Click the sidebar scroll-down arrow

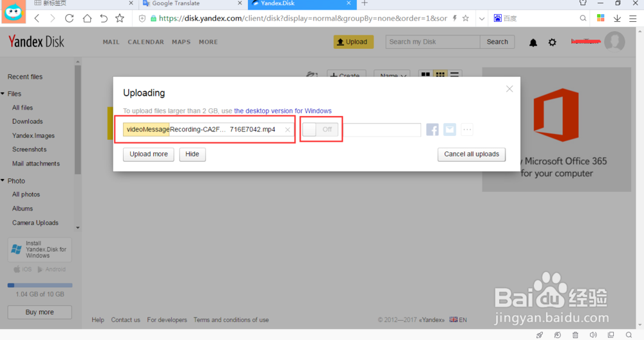tap(78, 227)
